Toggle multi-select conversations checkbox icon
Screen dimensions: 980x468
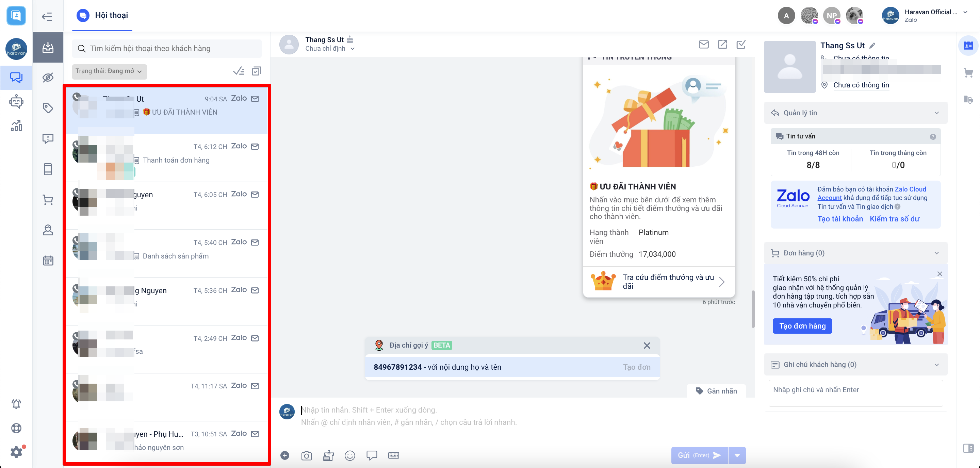257,71
